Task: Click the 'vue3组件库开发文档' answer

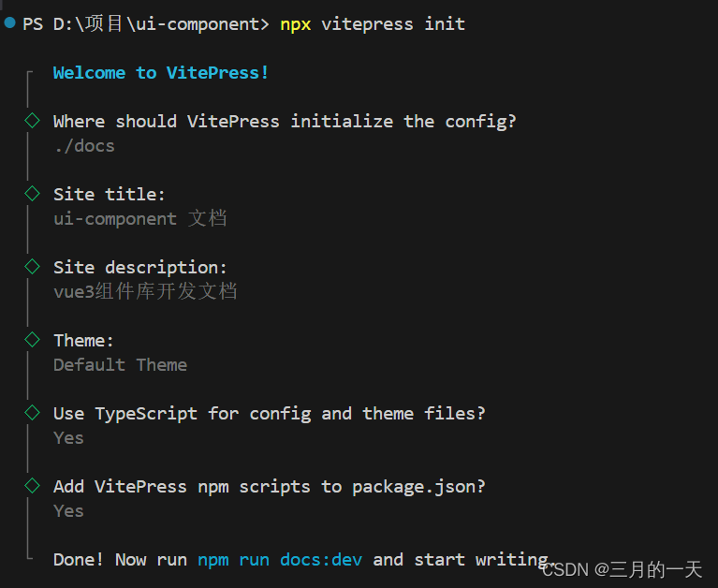Action: click(x=145, y=292)
